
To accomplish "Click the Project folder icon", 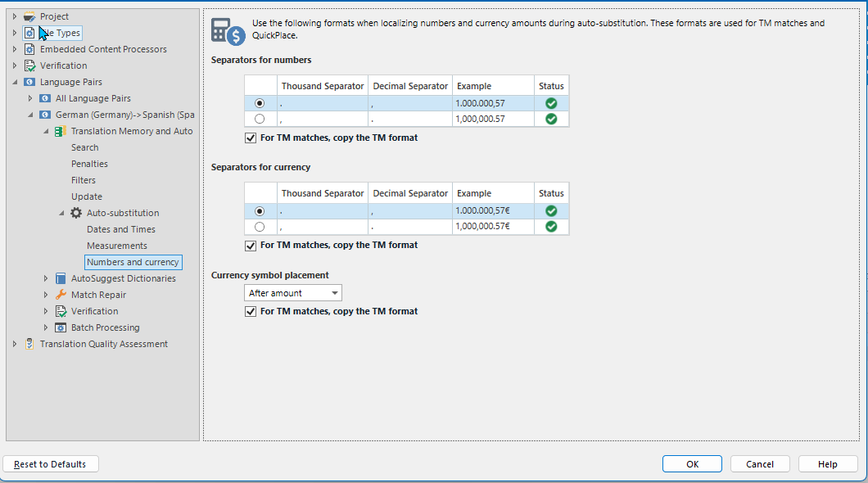I will 29,16.
